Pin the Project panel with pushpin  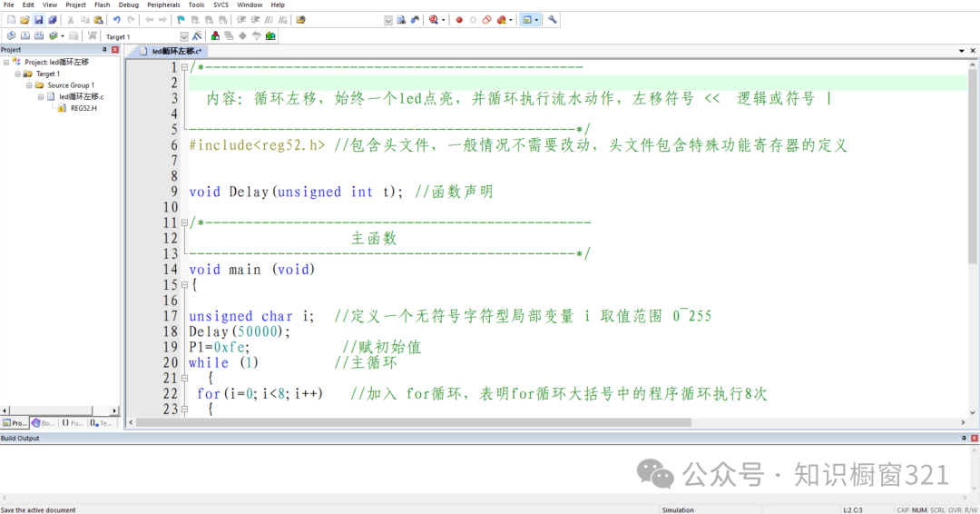coord(104,50)
